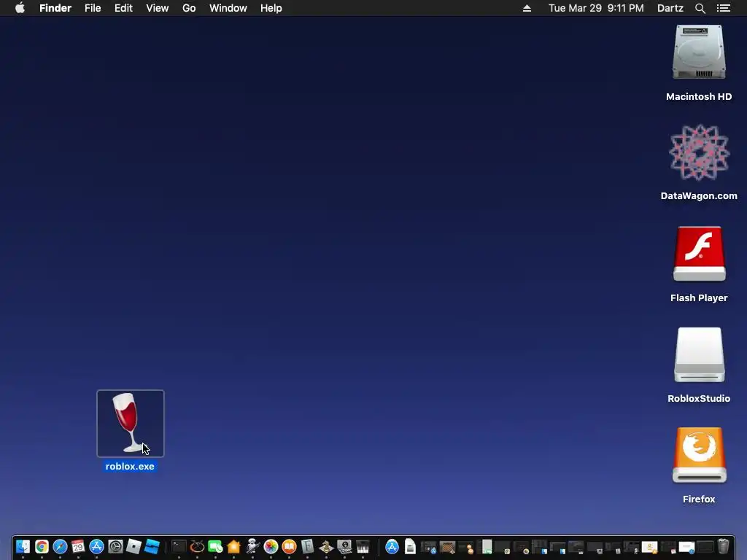Launch Roblox player from the dock
The image size is (747, 560).
coord(133,546)
